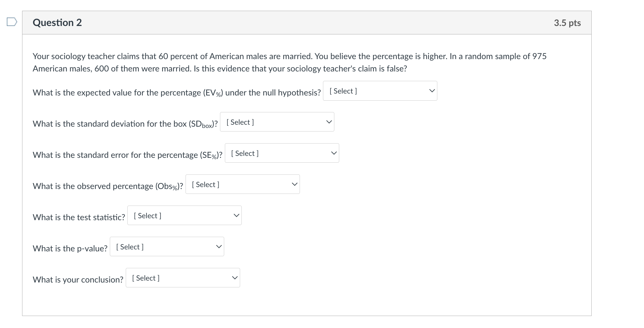
Task: Click the "What is the observed percentage" label
Action: tap(108, 186)
